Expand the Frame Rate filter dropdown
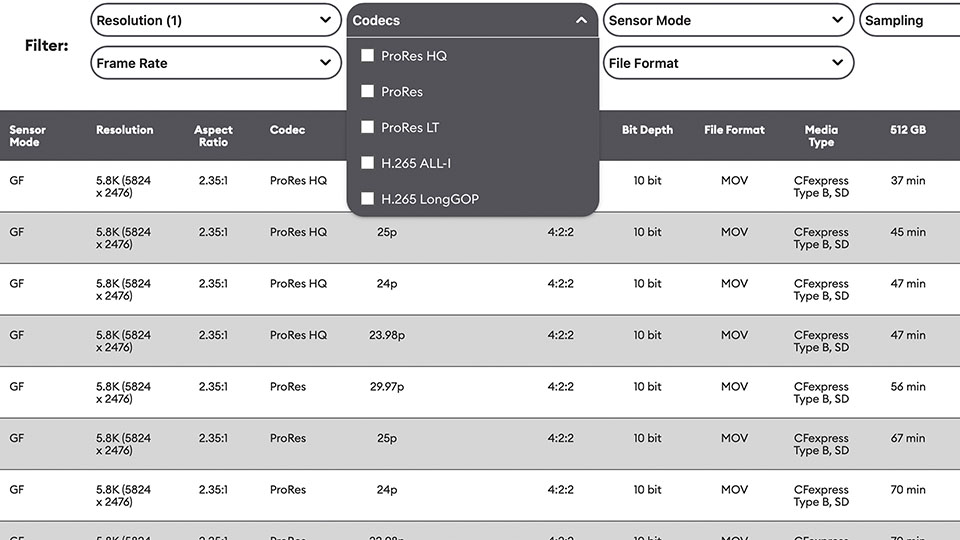Image resolution: width=960 pixels, height=540 pixels. [x=216, y=62]
